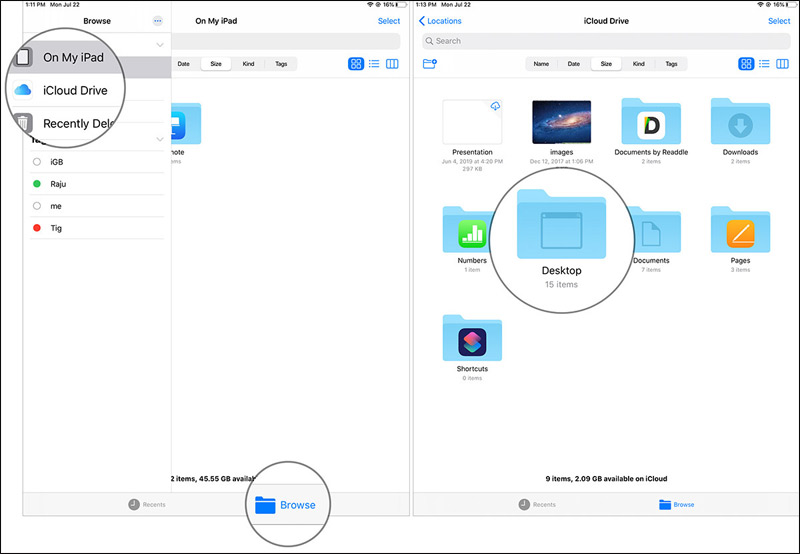
Task: Tap Select in On My iPad window
Action: 389,21
